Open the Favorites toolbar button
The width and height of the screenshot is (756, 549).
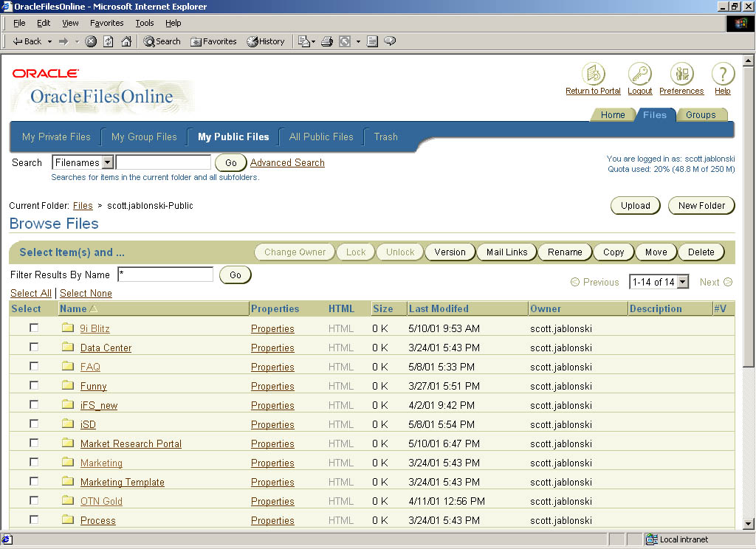[x=213, y=41]
